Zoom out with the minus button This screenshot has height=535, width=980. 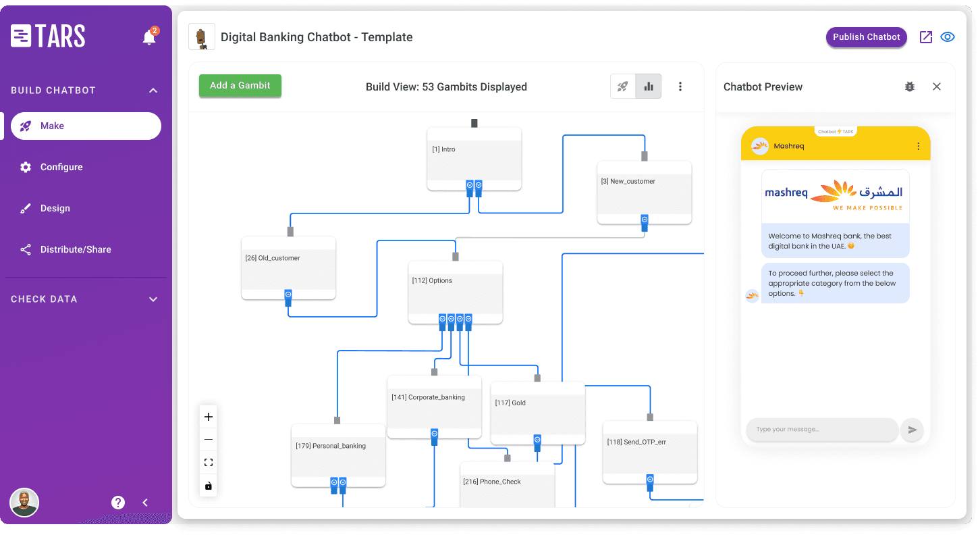209,440
